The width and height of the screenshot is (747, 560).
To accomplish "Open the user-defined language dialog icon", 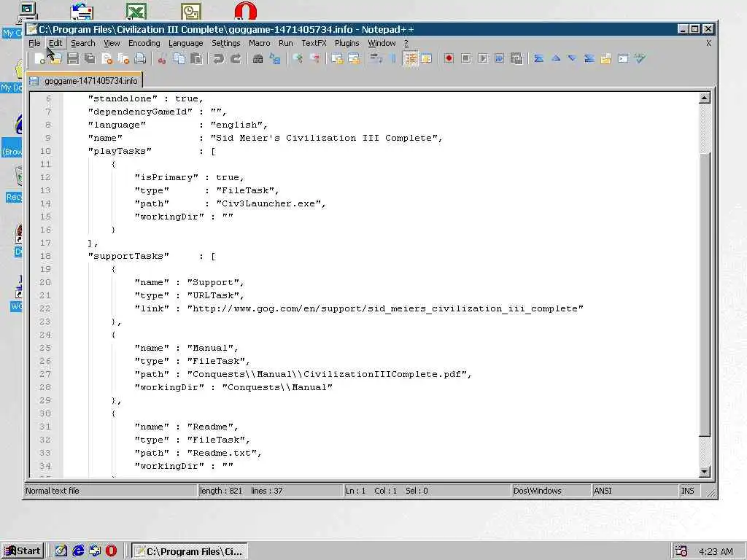I will point(426,58).
